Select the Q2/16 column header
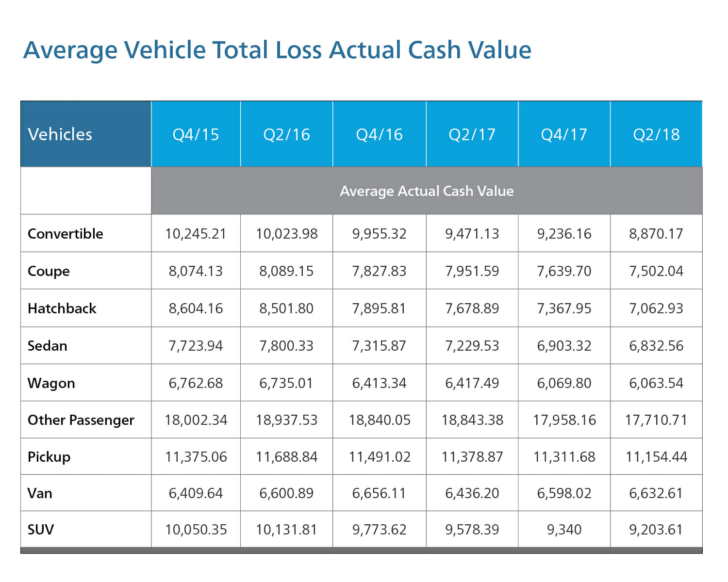The height and width of the screenshot is (582, 728). pyautogui.click(x=286, y=134)
